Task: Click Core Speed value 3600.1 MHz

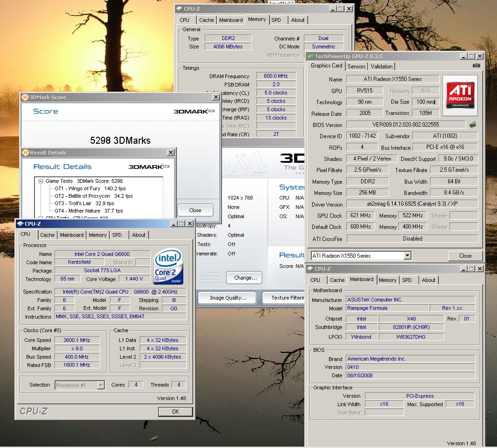Action: (77, 340)
